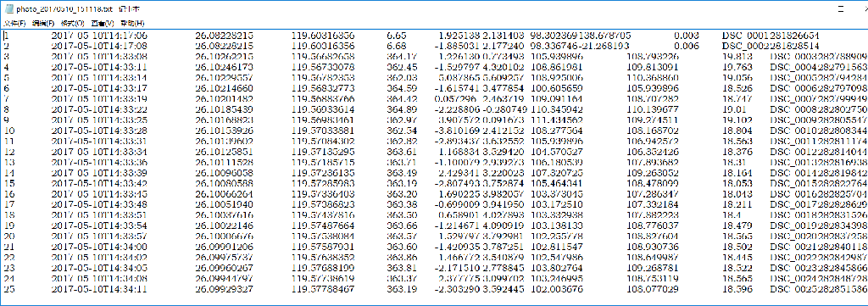Click altitude 362.45 in row 4
This screenshot has width=868, height=306.
403,67
